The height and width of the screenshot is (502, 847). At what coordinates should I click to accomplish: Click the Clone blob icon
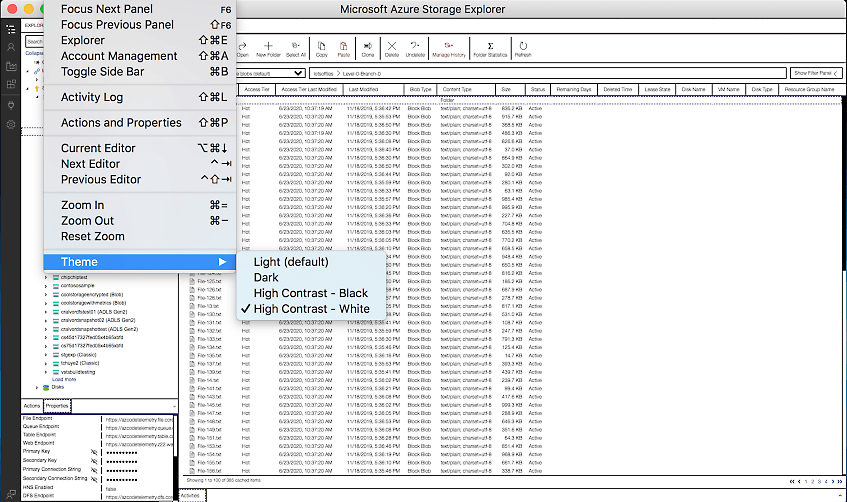368,48
